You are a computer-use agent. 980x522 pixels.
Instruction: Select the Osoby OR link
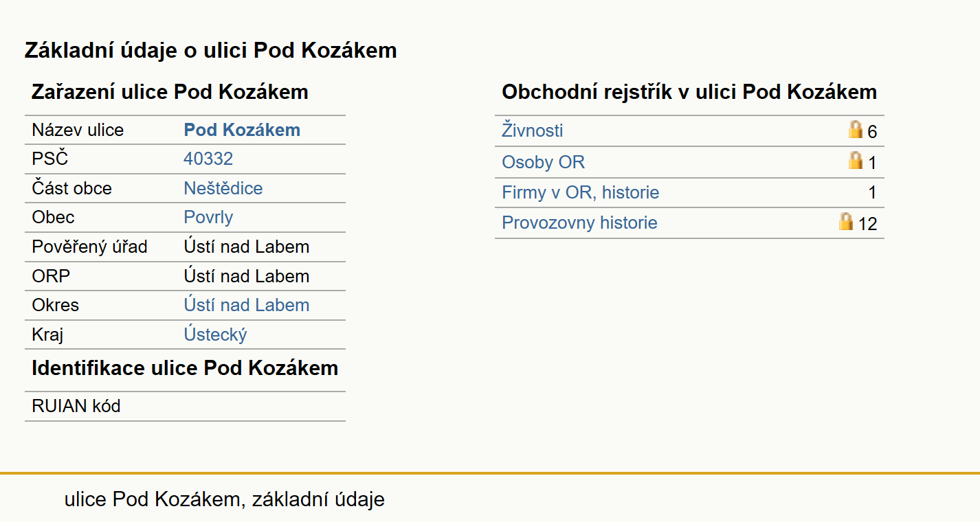point(544,162)
